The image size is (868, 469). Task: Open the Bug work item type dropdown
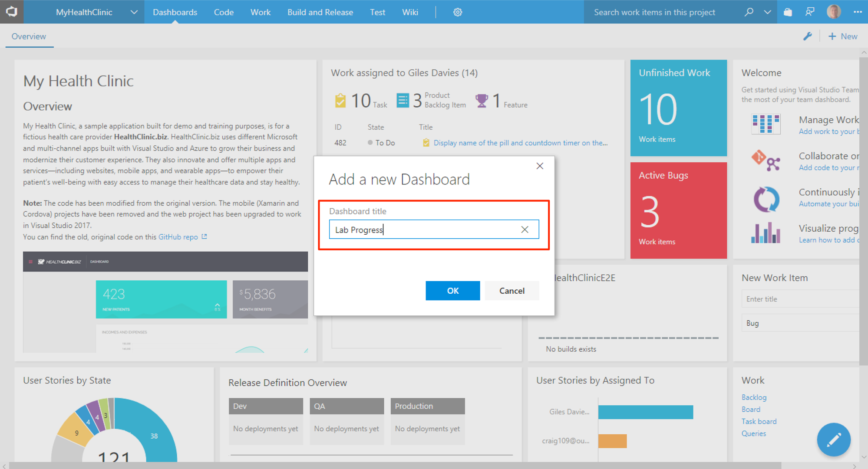pos(800,323)
